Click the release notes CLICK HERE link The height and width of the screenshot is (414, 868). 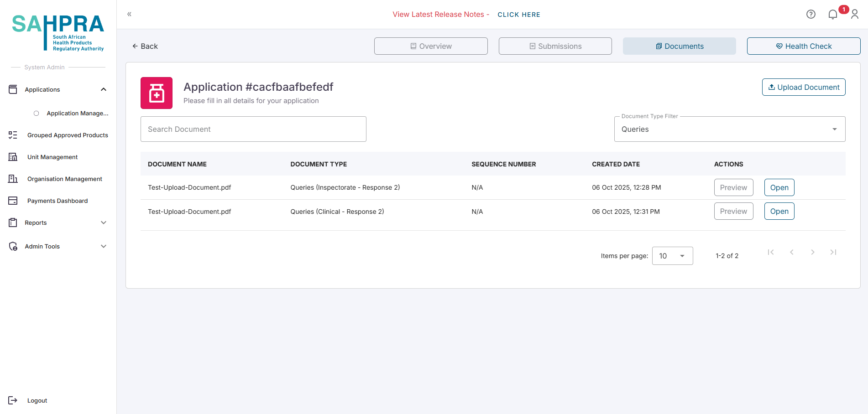518,15
